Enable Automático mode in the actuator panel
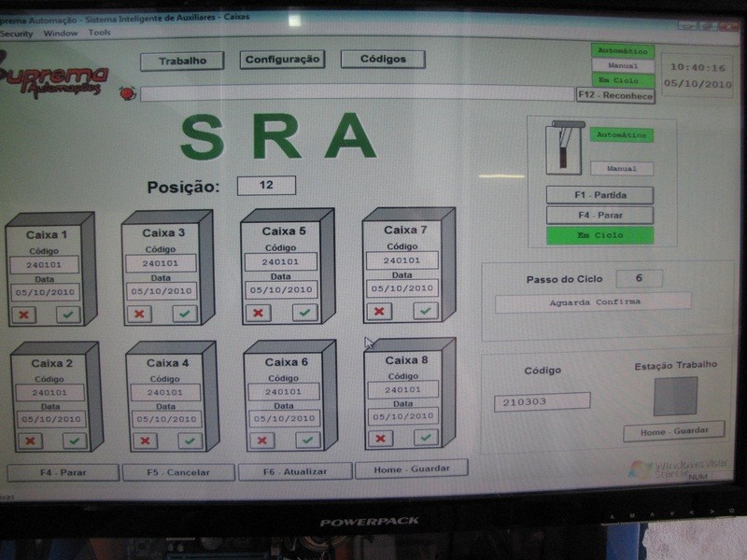Image resolution: width=747 pixels, height=560 pixels. [x=622, y=135]
